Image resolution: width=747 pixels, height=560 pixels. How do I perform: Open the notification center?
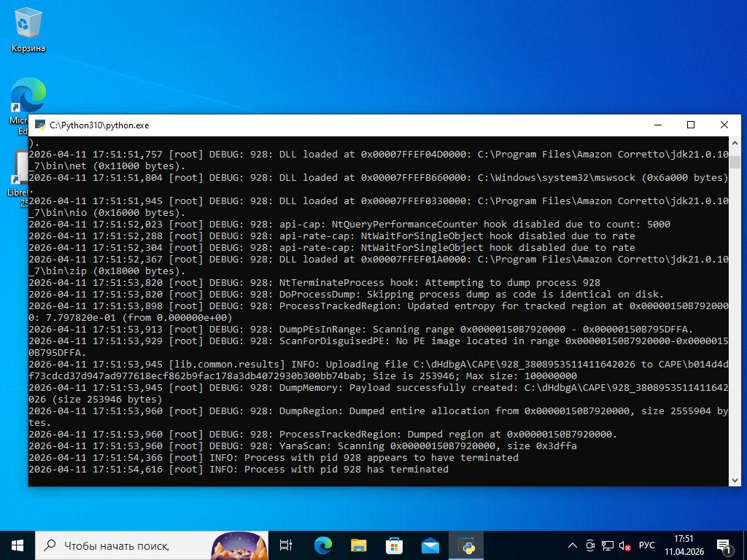click(x=724, y=545)
